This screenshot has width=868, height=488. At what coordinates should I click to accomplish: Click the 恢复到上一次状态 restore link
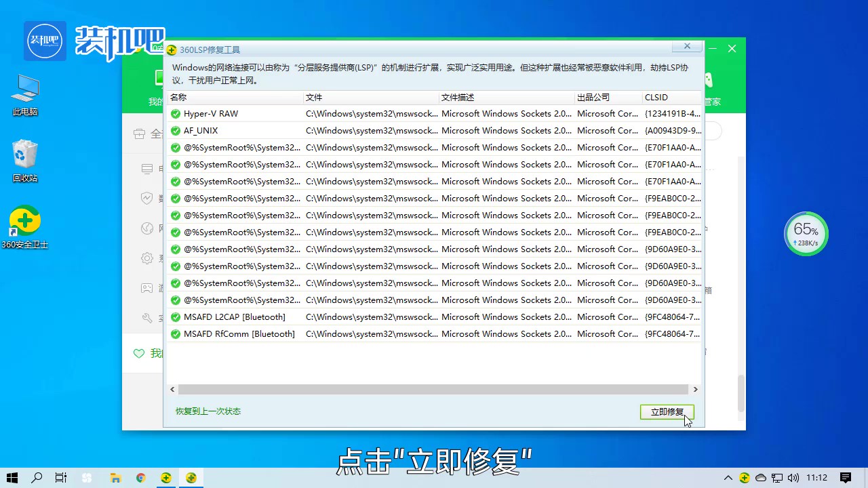coord(208,411)
